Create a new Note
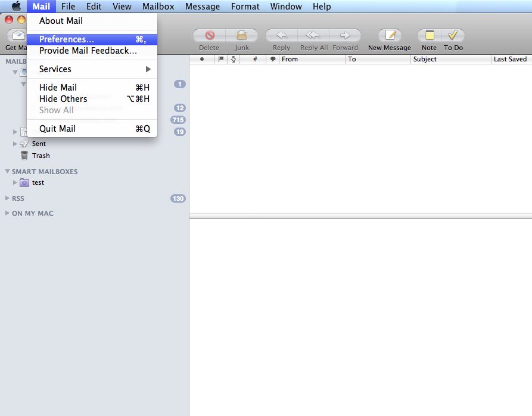The width and height of the screenshot is (532, 416). 430,35
